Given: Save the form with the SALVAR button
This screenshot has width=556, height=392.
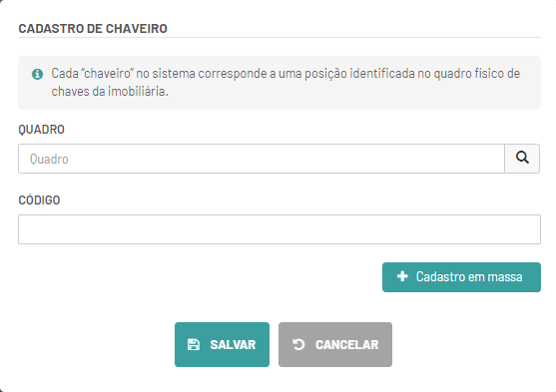Looking at the screenshot, I should (x=222, y=344).
